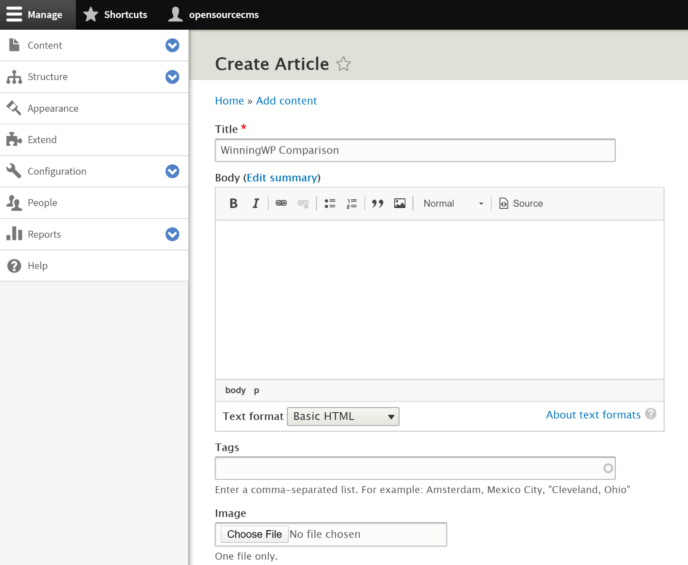Click the help icon beside About text formats
688x565 pixels.
(651, 413)
